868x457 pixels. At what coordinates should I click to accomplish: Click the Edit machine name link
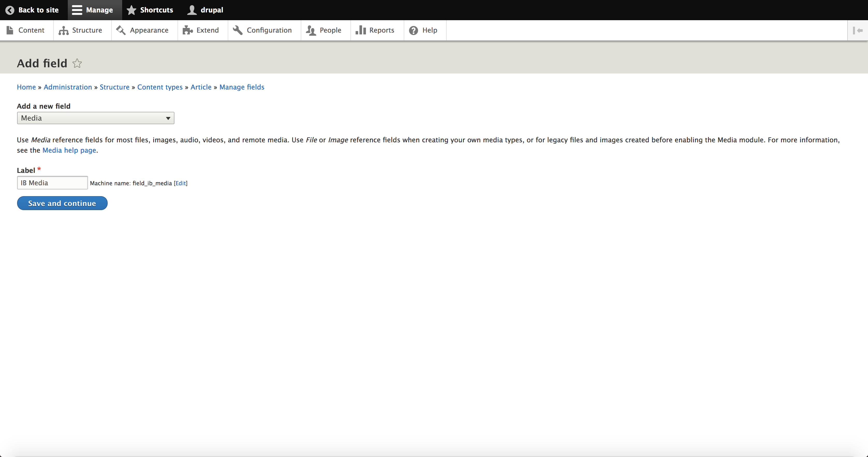pyautogui.click(x=181, y=183)
